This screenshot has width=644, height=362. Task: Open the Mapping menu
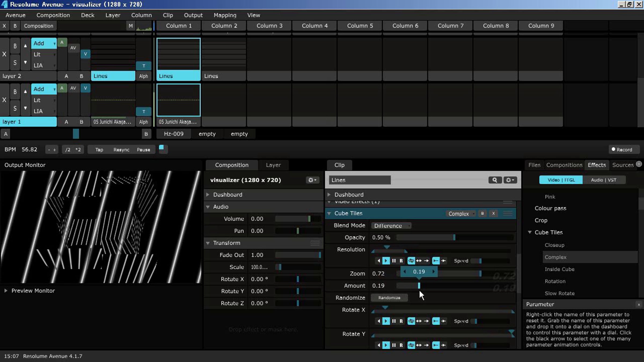click(x=225, y=15)
